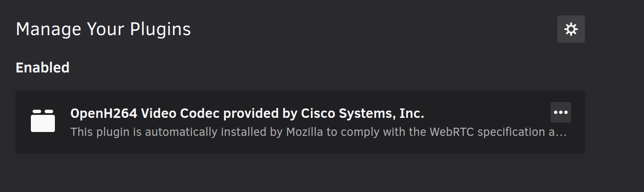Click the Manage Your Plugins heading
The image size is (644, 192).
[103, 30]
